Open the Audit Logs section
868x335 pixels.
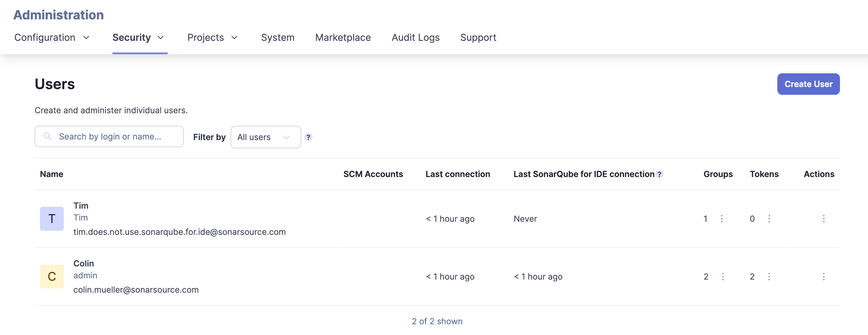point(415,38)
